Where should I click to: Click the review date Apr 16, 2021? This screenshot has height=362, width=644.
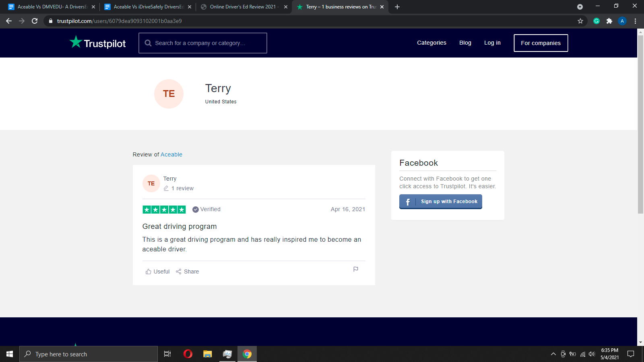pos(348,209)
